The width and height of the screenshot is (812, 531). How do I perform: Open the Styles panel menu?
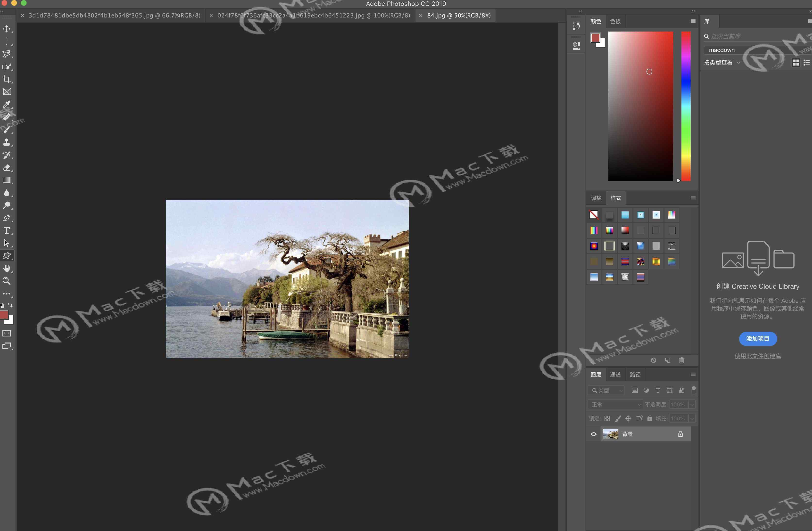tap(693, 198)
